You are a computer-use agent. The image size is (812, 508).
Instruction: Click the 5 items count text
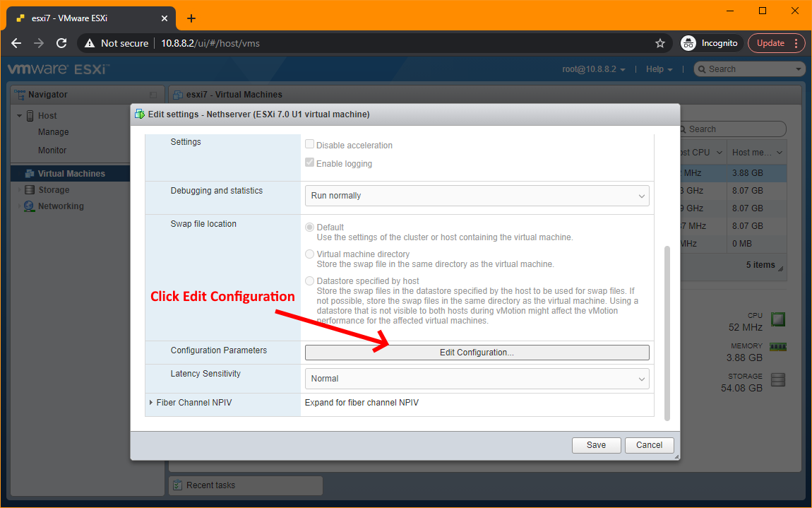click(x=760, y=265)
